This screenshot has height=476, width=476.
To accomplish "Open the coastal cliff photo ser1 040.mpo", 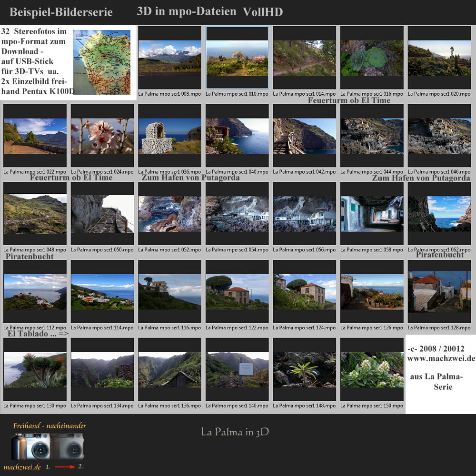I will click(x=237, y=135).
